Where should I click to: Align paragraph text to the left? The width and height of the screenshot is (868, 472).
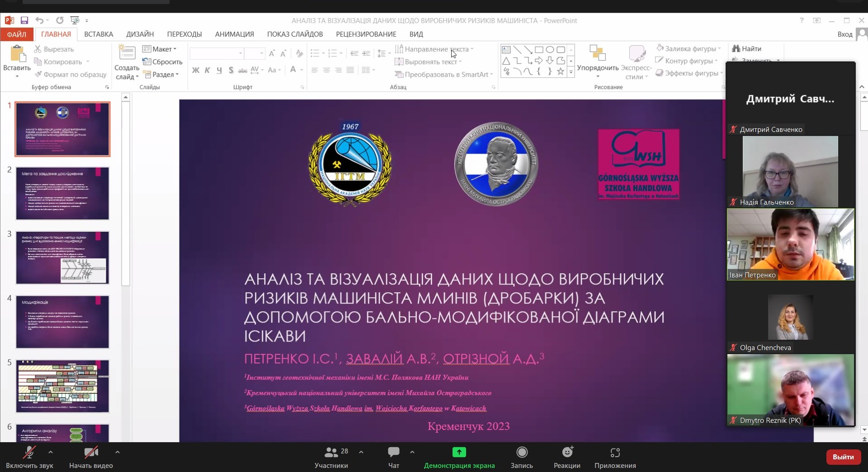point(315,70)
